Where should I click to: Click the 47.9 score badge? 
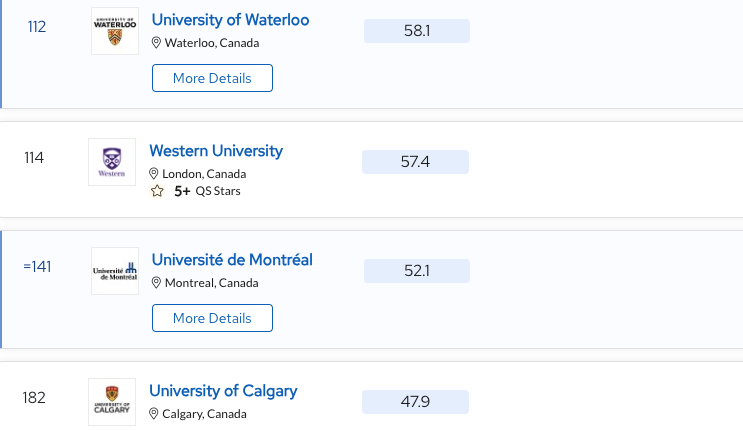[x=416, y=402]
